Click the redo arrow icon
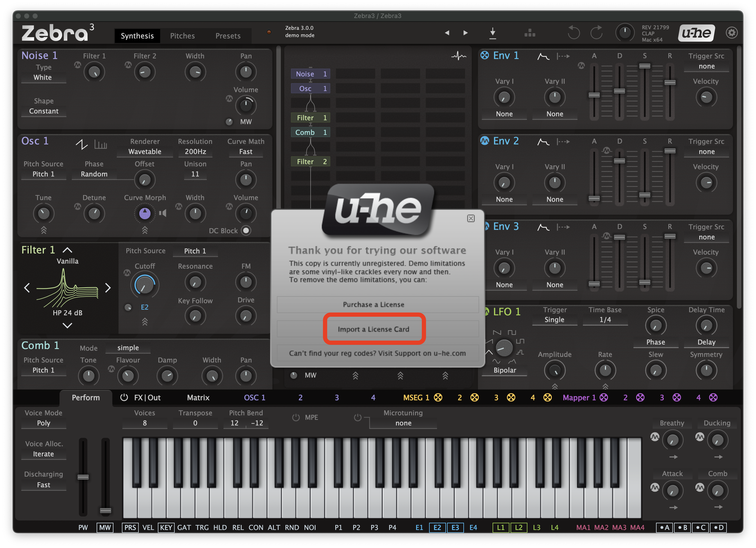756x548 pixels. pyautogui.click(x=597, y=33)
